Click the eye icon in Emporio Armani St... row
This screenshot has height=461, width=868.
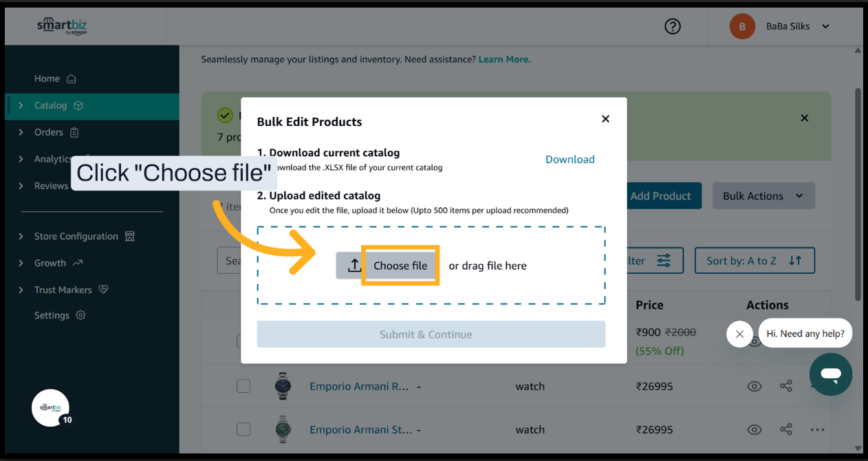pos(754,430)
